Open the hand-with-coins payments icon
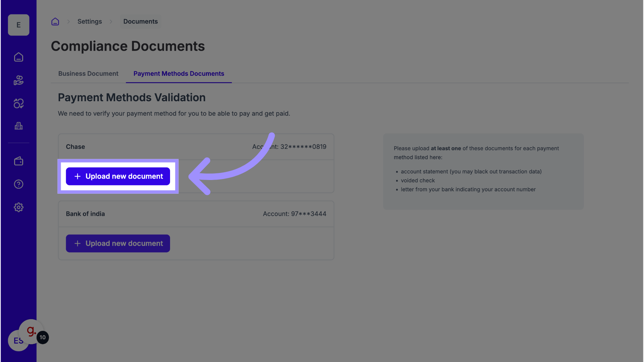The image size is (644, 362). tap(18, 80)
